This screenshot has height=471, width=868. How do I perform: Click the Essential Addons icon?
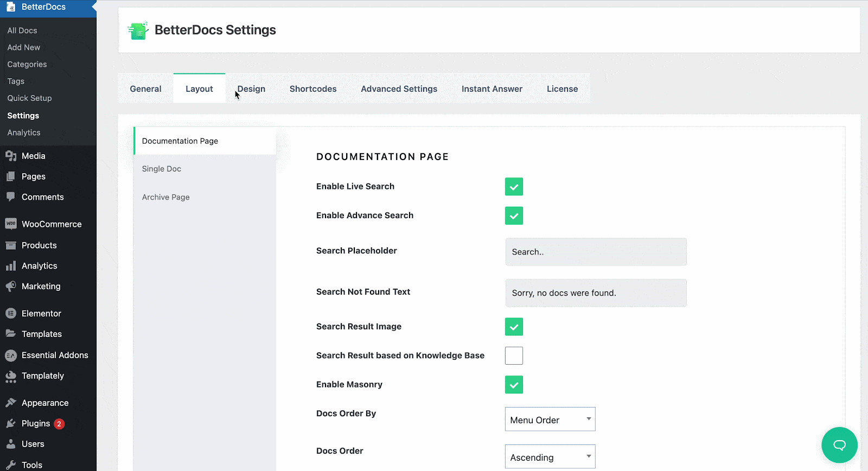click(11, 355)
